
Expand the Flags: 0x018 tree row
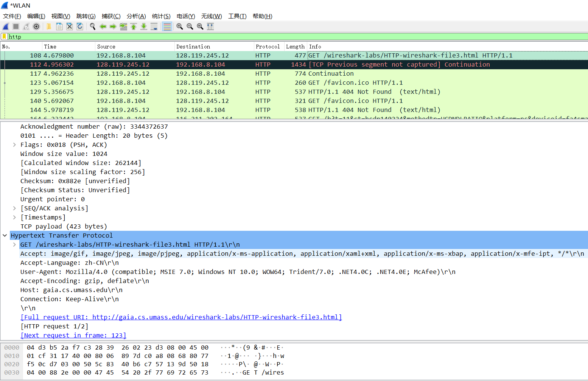click(14, 145)
